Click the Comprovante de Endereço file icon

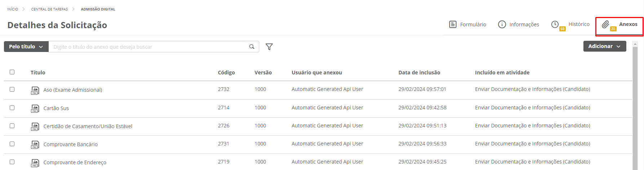click(x=35, y=163)
